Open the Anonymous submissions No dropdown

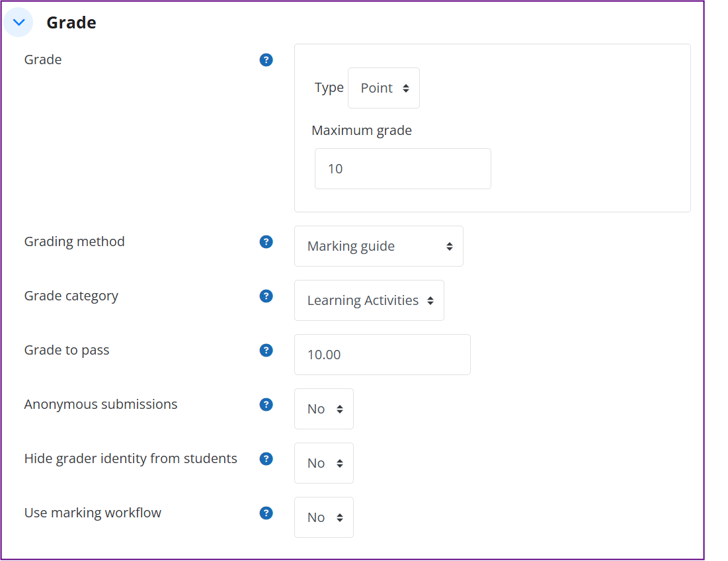click(x=324, y=409)
